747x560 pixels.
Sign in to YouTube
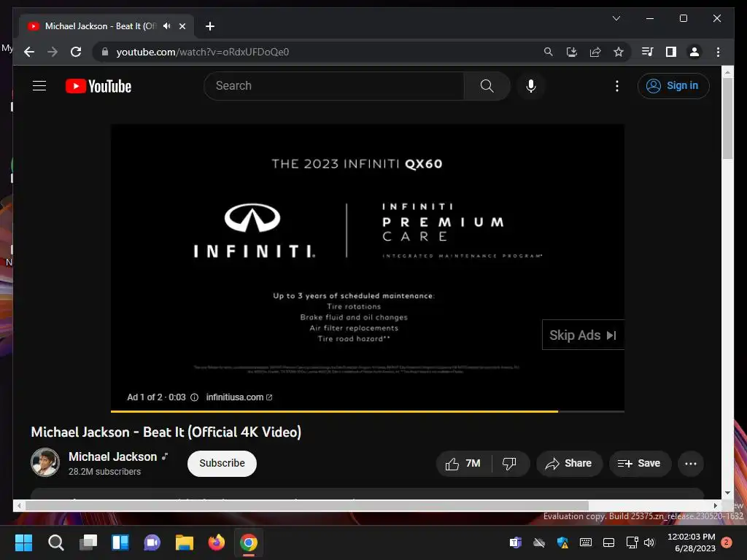pos(673,86)
